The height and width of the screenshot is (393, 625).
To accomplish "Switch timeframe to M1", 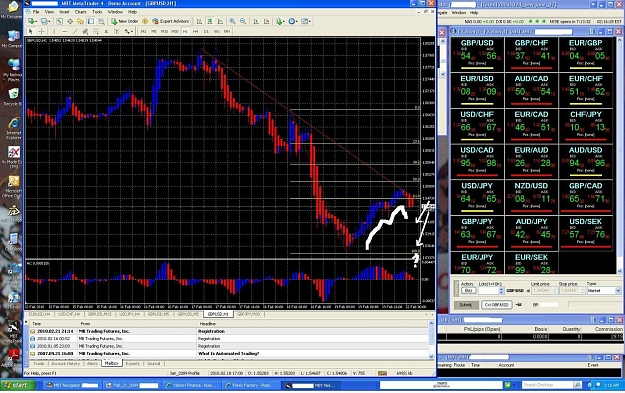I will pyautogui.click(x=143, y=31).
